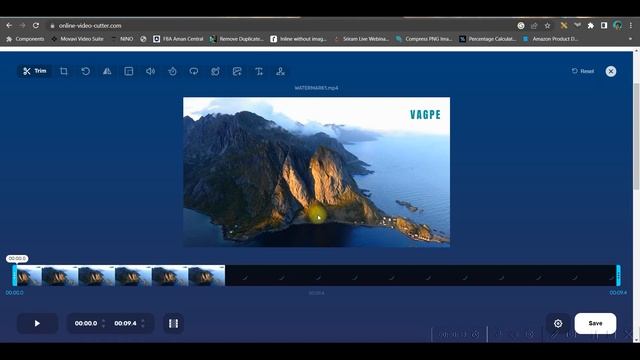Click the right trim handle on timeline
The image size is (640, 360).
[x=618, y=276]
